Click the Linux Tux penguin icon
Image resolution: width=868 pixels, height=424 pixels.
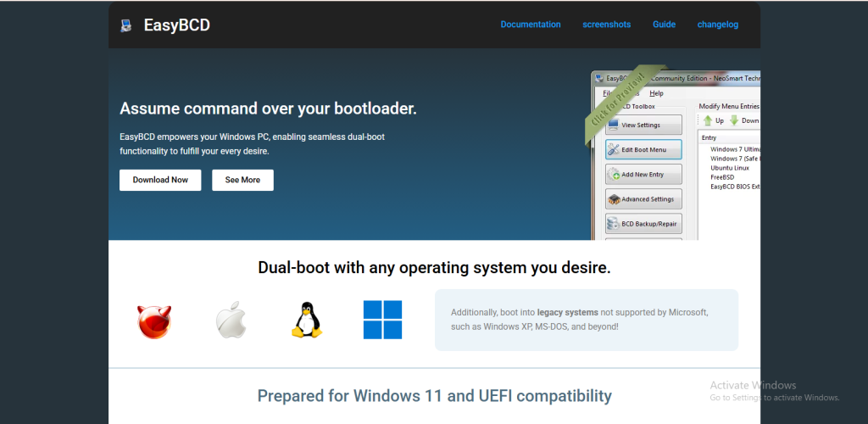pyautogui.click(x=307, y=320)
